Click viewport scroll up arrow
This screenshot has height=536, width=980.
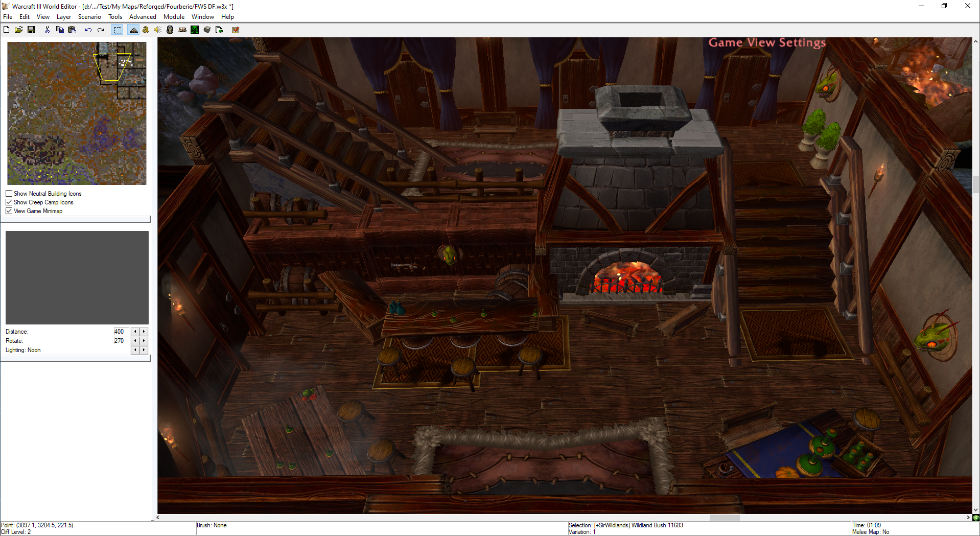tap(976, 41)
